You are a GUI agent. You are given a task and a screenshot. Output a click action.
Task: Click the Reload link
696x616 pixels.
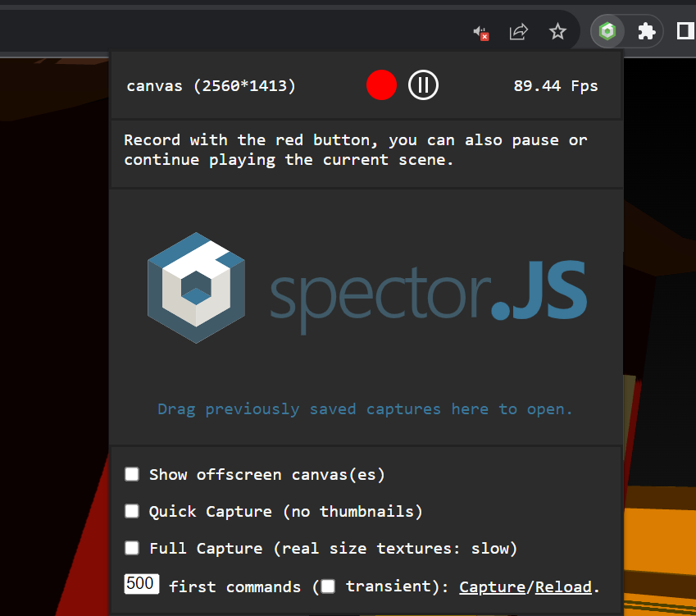point(563,586)
